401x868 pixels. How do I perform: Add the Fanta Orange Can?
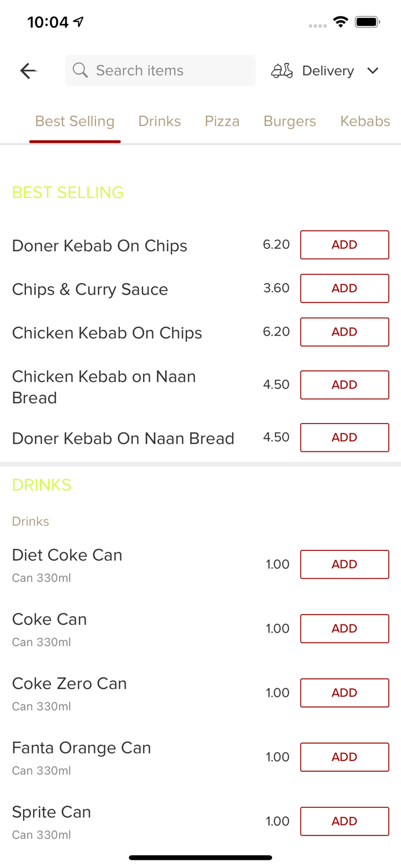344,757
